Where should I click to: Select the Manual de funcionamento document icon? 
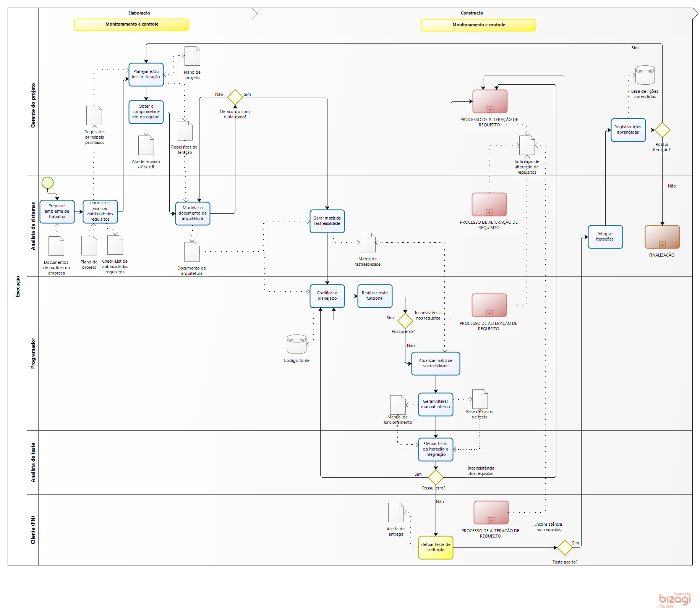coord(397,405)
